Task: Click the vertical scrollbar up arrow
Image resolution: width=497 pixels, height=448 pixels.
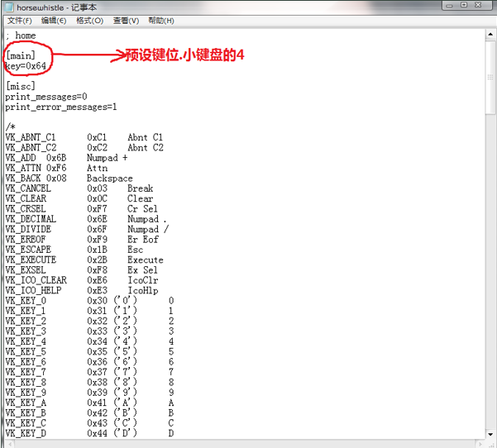Action: tap(490, 34)
